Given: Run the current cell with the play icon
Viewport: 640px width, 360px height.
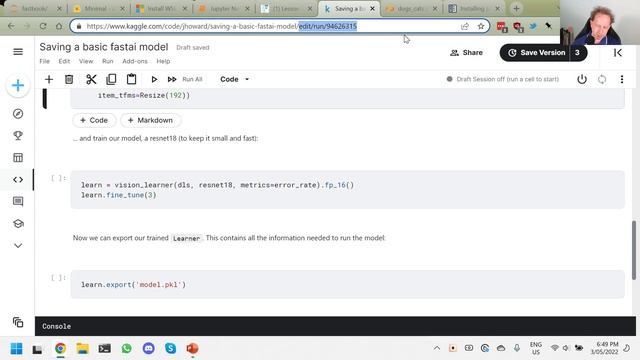Looking at the screenshot, I should coord(154,79).
